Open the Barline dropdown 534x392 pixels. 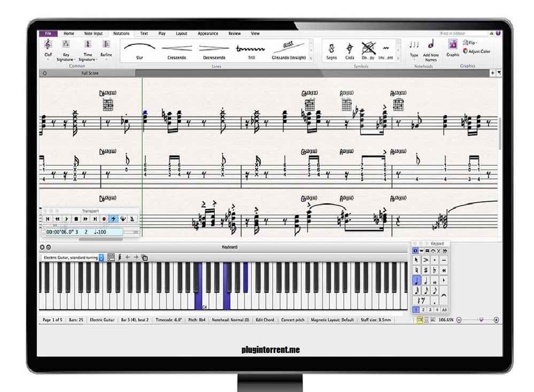coord(106,49)
